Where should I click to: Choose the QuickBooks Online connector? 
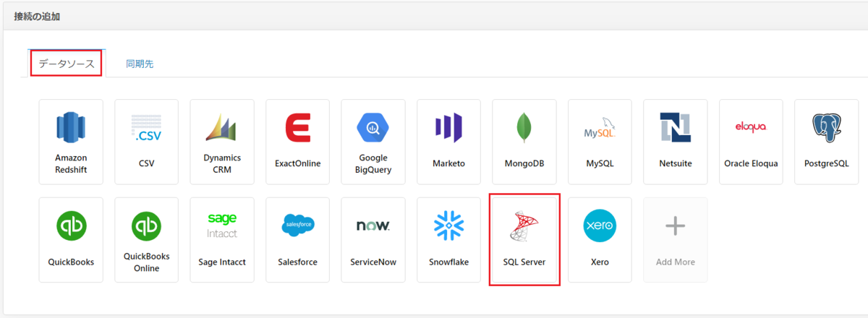pos(146,240)
